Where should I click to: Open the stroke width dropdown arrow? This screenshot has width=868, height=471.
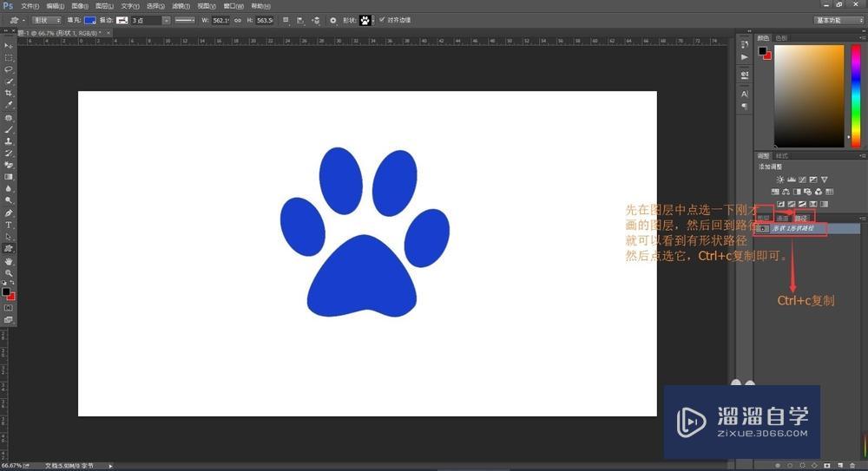(x=166, y=20)
